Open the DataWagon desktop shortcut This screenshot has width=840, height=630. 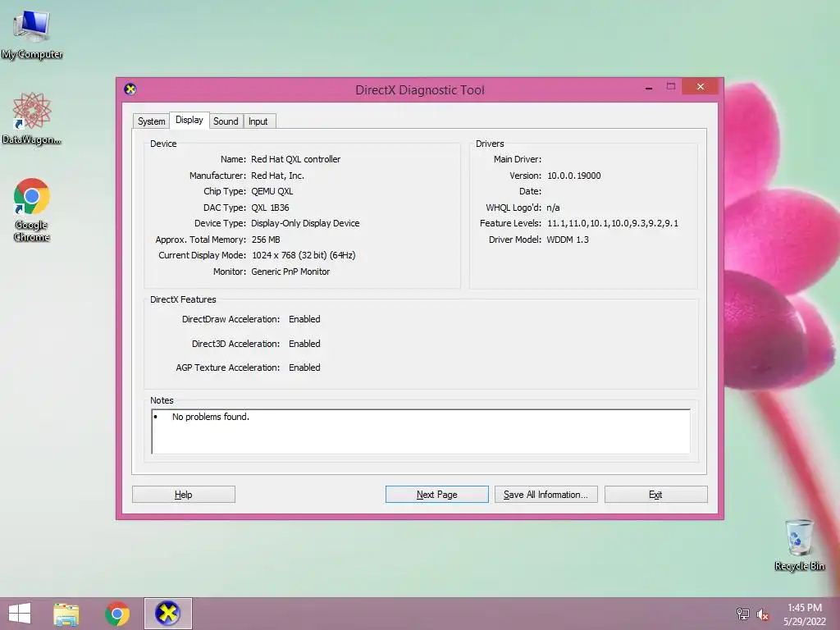32,118
